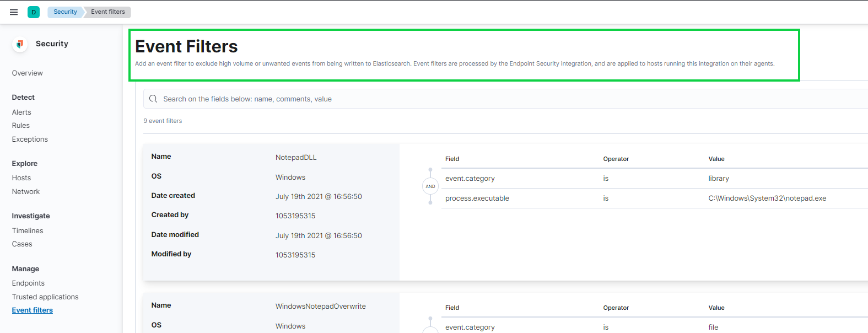Click Event filters breadcrumb
The image size is (868, 333).
tap(108, 12)
